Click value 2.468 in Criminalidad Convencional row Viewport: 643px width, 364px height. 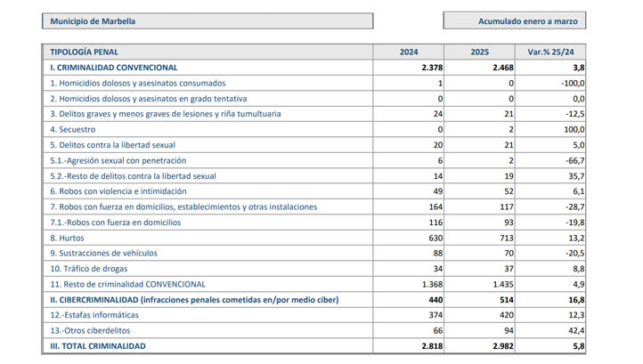point(503,68)
